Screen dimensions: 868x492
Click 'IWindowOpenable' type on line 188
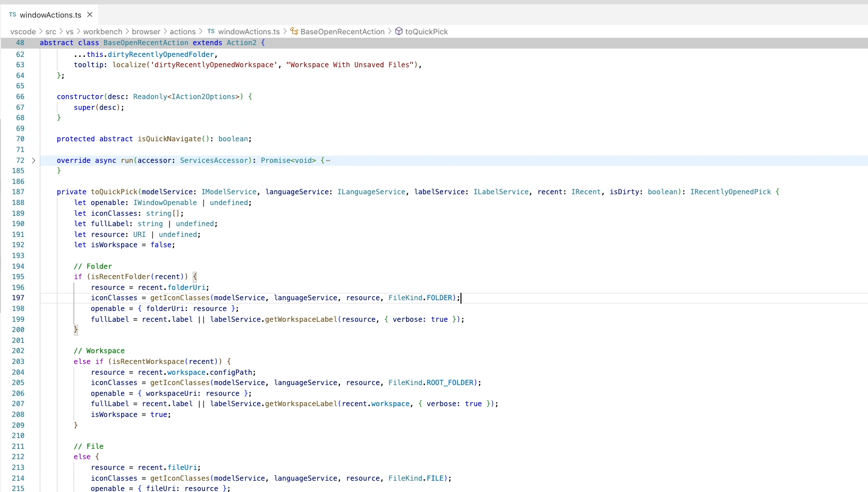[165, 203]
